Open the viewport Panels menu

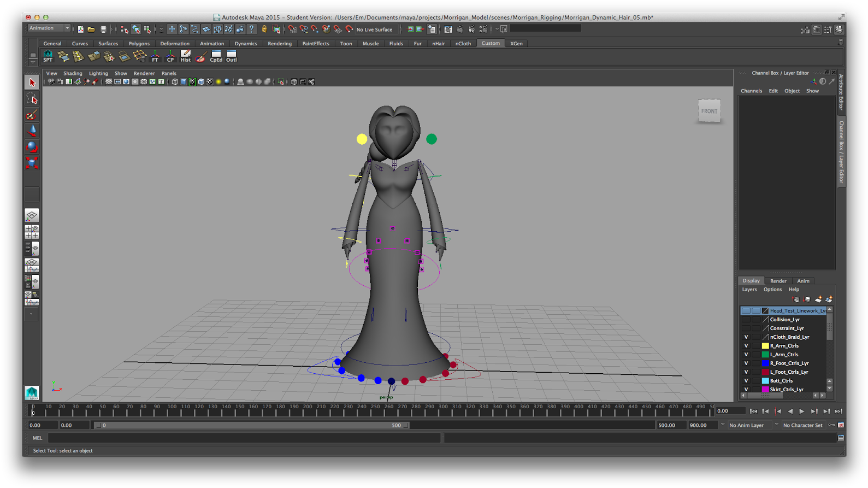click(169, 73)
